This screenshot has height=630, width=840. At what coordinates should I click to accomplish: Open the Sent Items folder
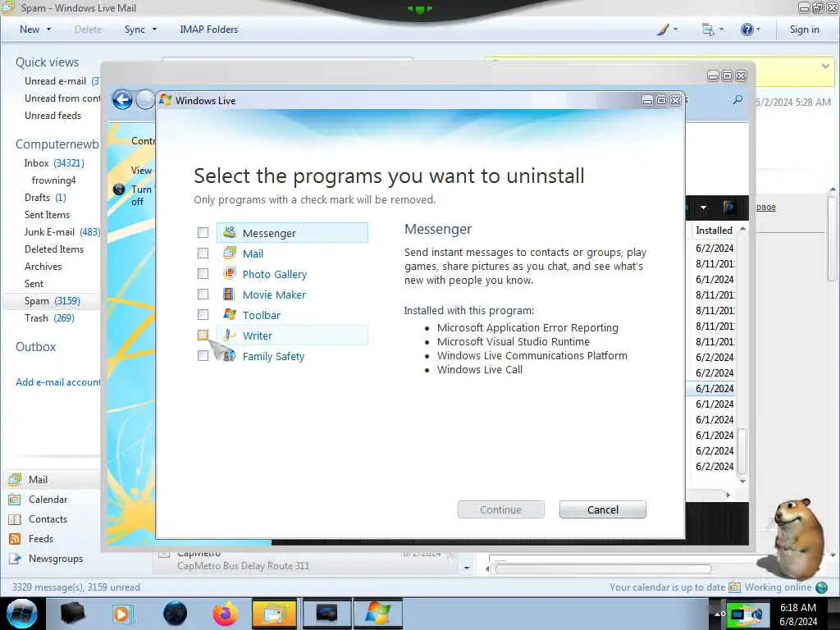click(x=47, y=215)
